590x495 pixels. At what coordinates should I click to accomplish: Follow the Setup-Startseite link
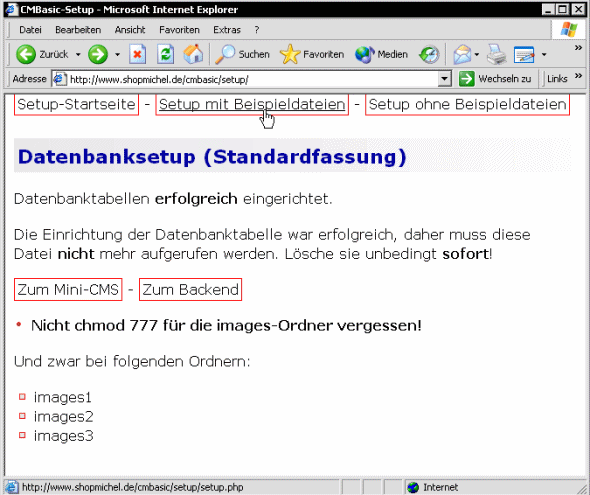[x=76, y=104]
